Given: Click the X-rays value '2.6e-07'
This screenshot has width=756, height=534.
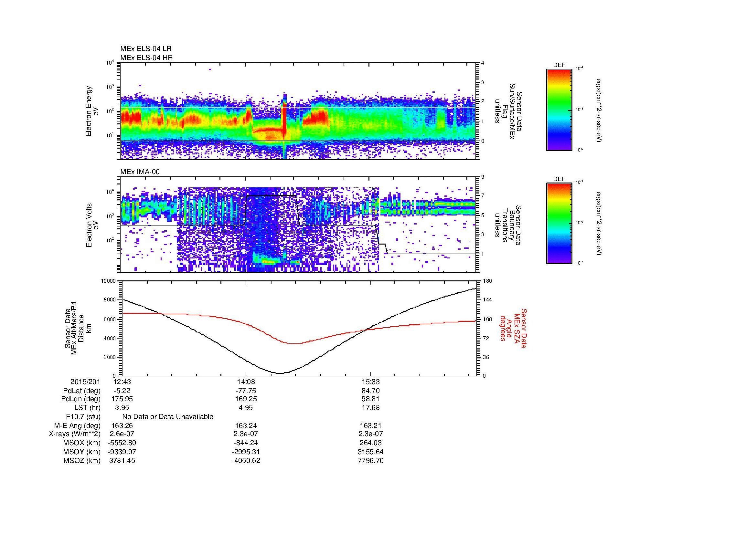Looking at the screenshot, I should click(122, 434).
